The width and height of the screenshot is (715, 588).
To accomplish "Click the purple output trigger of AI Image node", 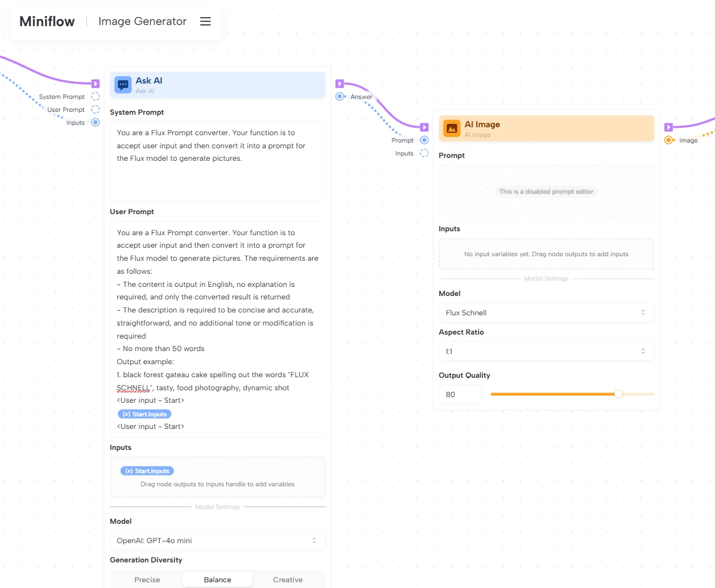I will [668, 127].
